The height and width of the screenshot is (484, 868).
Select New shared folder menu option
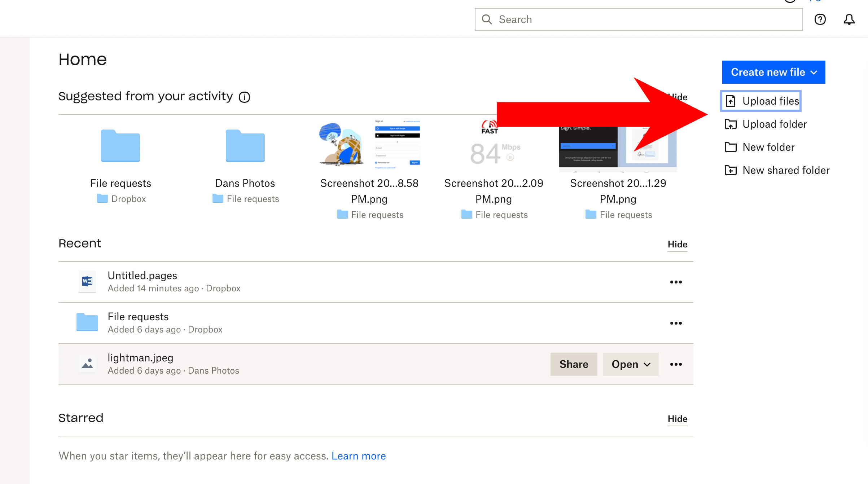(777, 170)
